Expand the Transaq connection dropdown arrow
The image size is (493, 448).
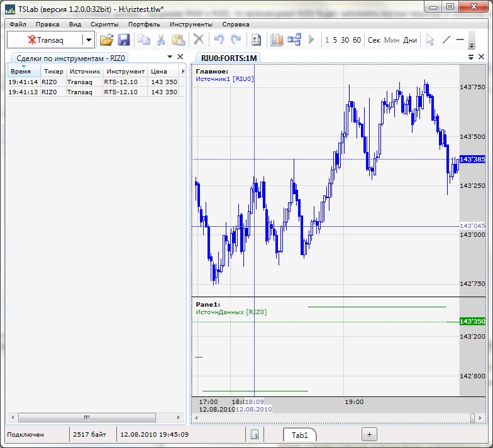[x=89, y=40]
